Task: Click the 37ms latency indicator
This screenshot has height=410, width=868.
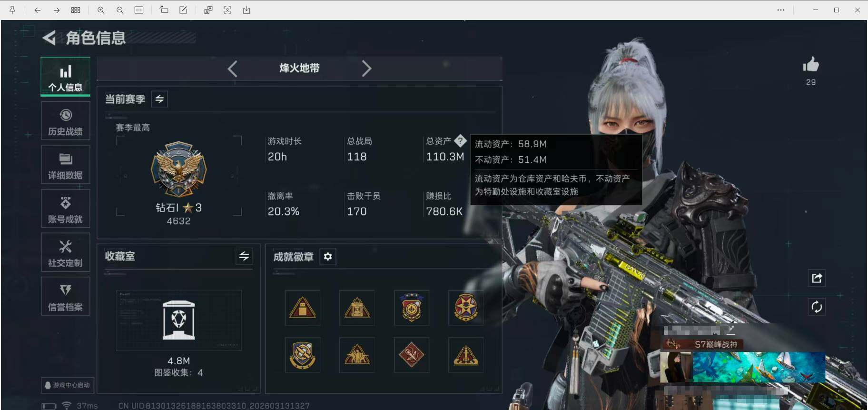Action: (87, 406)
